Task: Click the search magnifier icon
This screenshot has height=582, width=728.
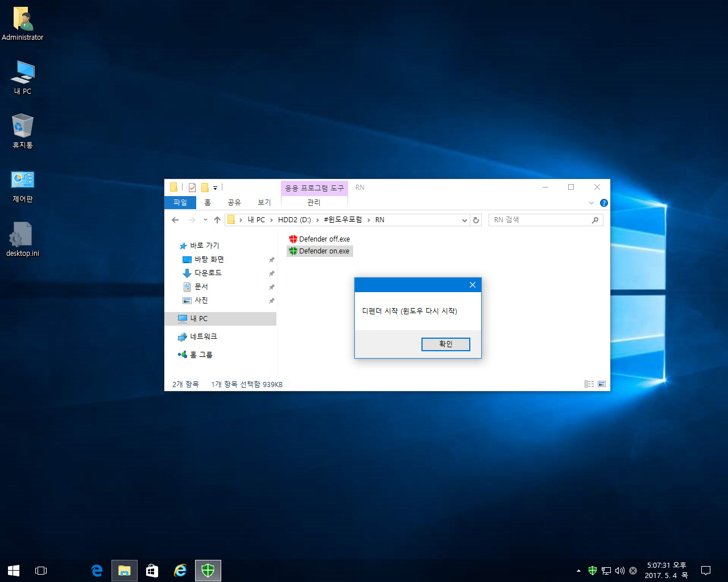Action: coord(595,220)
